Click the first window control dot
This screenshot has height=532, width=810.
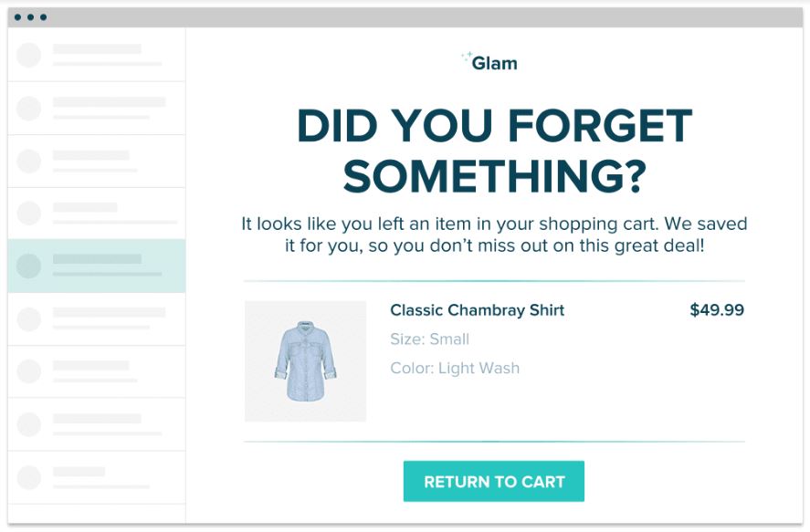[18, 17]
